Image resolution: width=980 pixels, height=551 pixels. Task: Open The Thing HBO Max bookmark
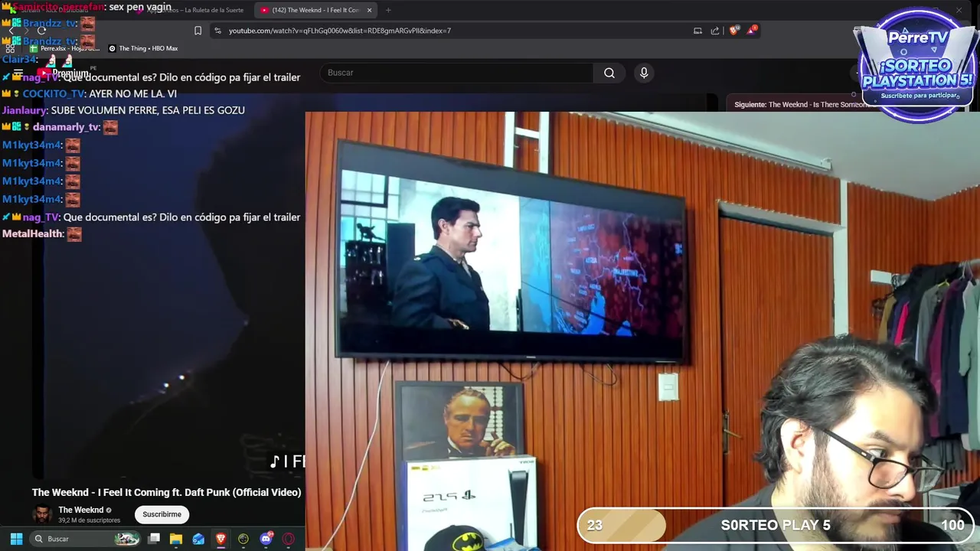[143, 48]
